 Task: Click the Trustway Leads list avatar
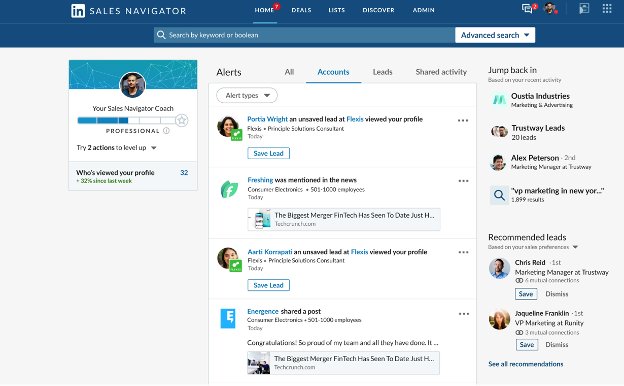[x=499, y=131]
